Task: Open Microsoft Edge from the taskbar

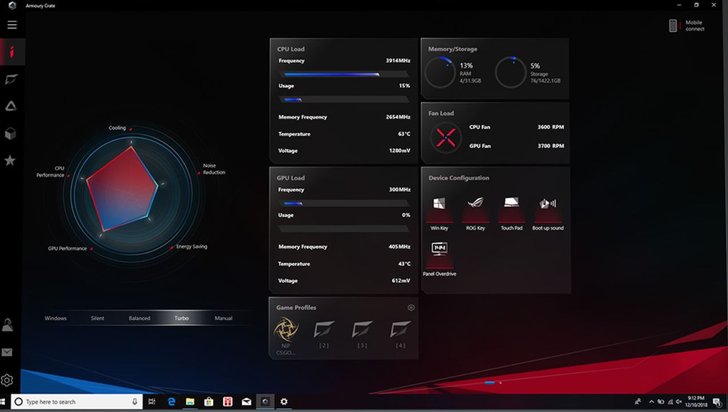Action: (x=171, y=402)
